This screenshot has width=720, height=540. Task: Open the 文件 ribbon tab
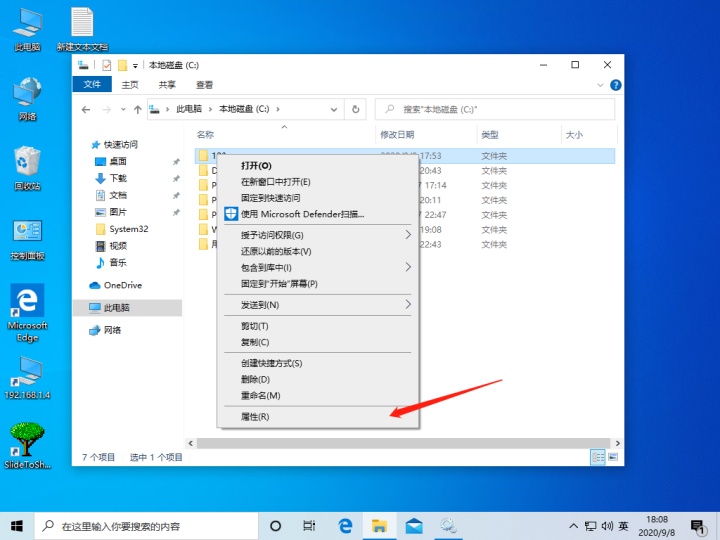tap(92, 84)
